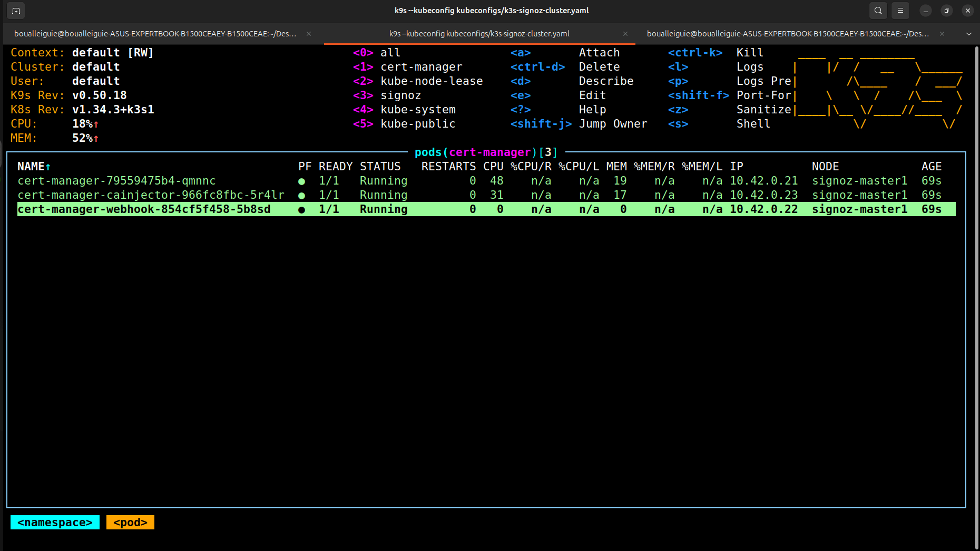Click the Attach hint

point(599,53)
